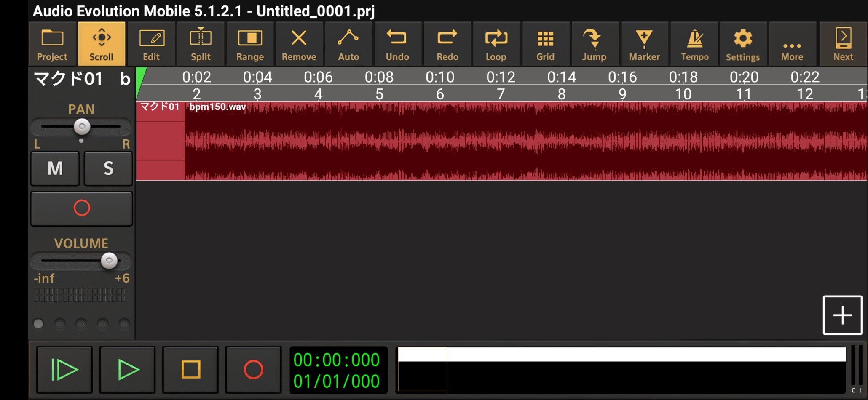Screen dimensions: 868x400
Task: Activate the Range selection tool
Action: tap(250, 44)
